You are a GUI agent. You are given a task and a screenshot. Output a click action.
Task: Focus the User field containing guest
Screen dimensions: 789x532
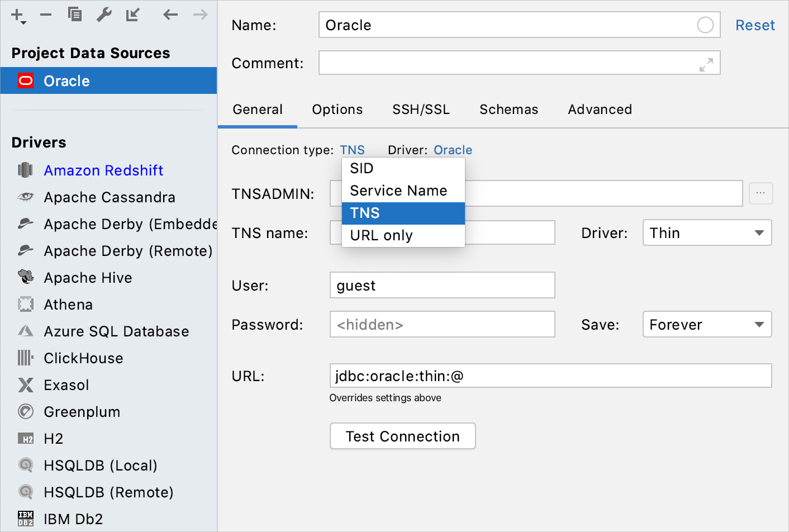point(442,285)
